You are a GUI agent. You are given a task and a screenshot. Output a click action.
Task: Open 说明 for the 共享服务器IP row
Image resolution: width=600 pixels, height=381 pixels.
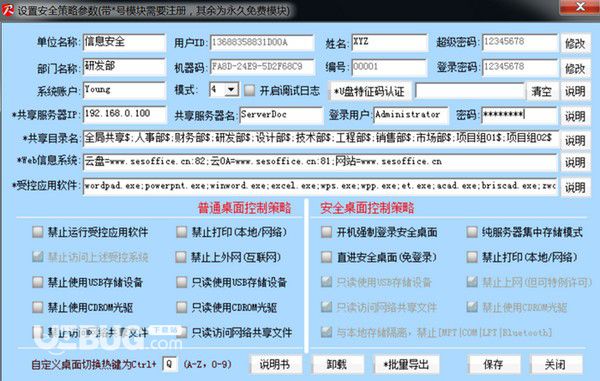(575, 116)
